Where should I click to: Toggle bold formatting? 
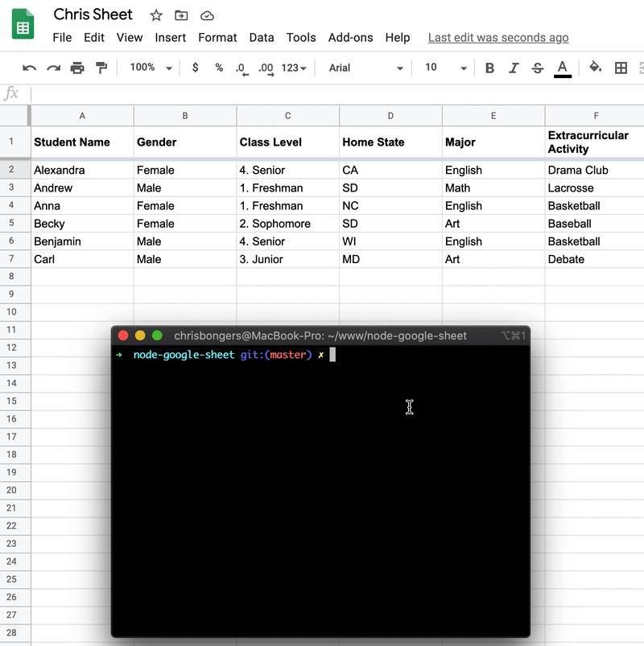click(x=489, y=68)
